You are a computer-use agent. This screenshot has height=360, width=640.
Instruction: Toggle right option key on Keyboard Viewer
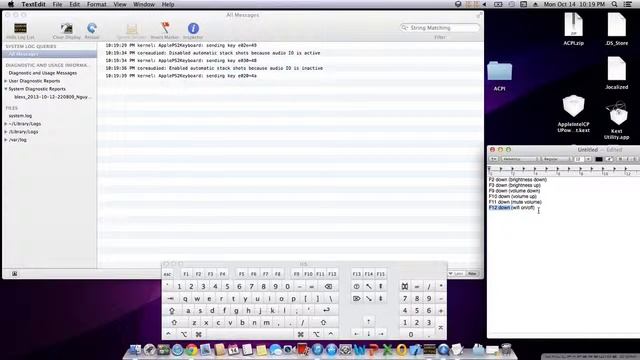316,334
